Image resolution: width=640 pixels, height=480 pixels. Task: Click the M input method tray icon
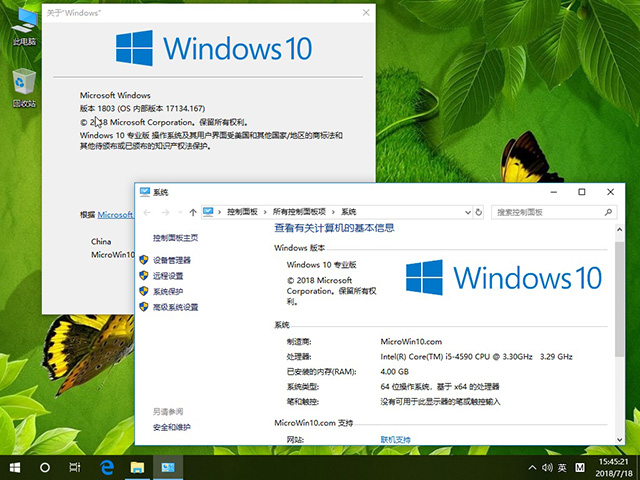pyautogui.click(x=580, y=468)
